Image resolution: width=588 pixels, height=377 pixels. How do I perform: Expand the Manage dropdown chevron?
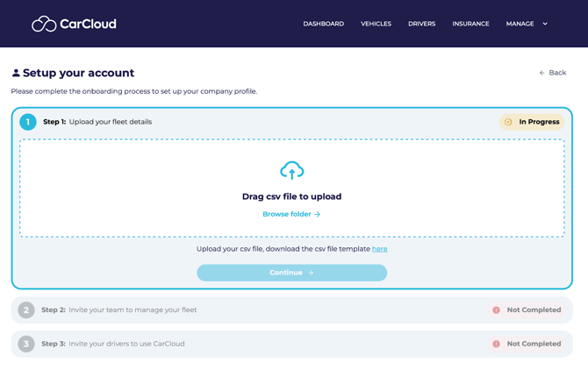[545, 24]
